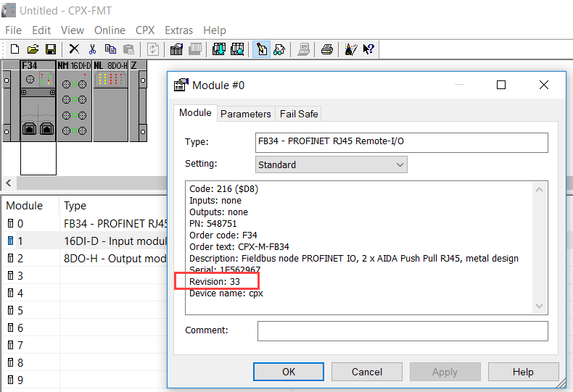The image size is (573, 392).
Task: Click the Apply button
Action: [445, 372]
